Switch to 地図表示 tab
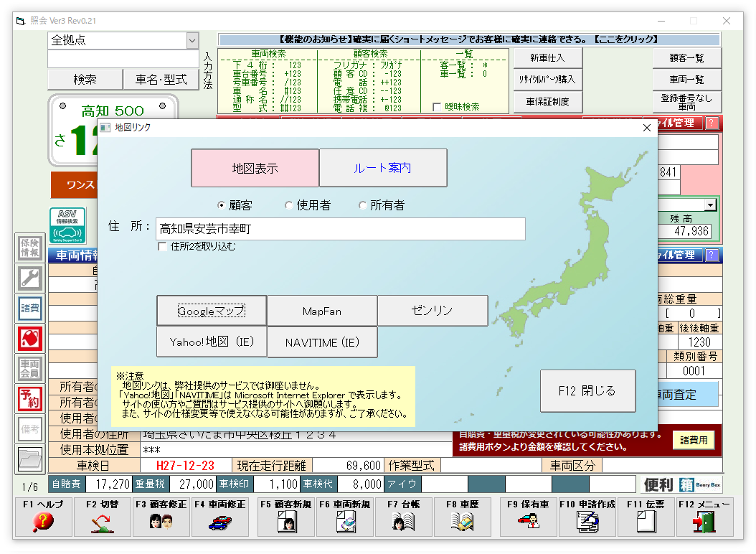 click(255, 168)
